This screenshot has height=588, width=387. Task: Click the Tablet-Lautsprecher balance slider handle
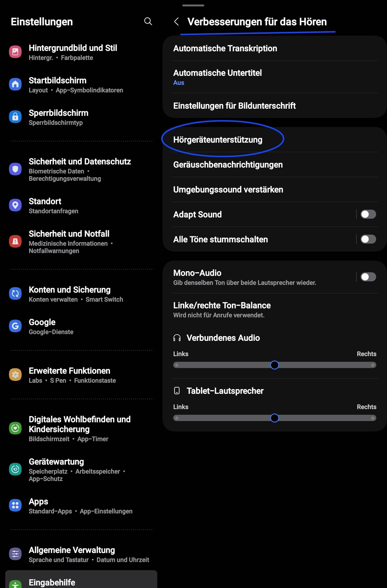pos(274,418)
